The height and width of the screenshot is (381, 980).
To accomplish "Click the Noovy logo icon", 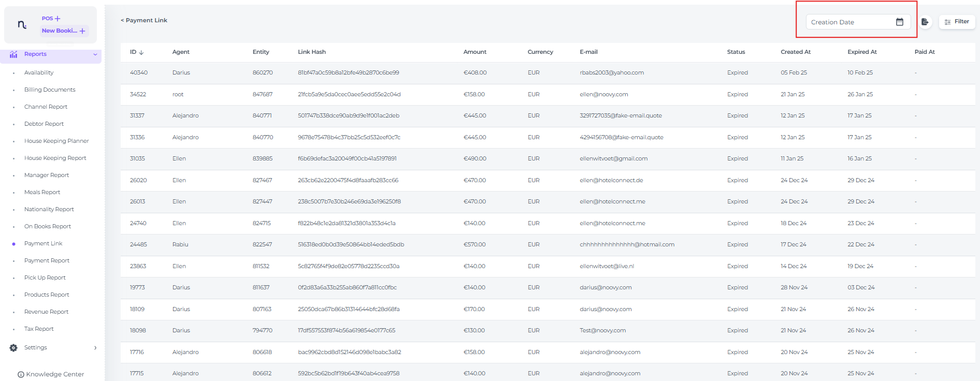I will coord(22,24).
